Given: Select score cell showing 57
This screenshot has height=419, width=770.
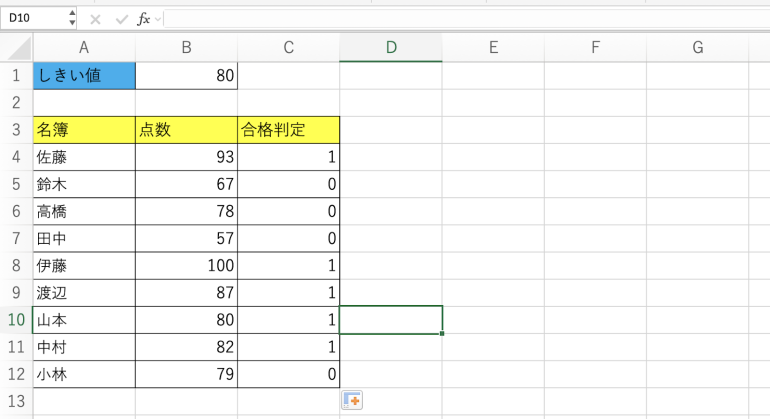Looking at the screenshot, I should pos(186,239).
